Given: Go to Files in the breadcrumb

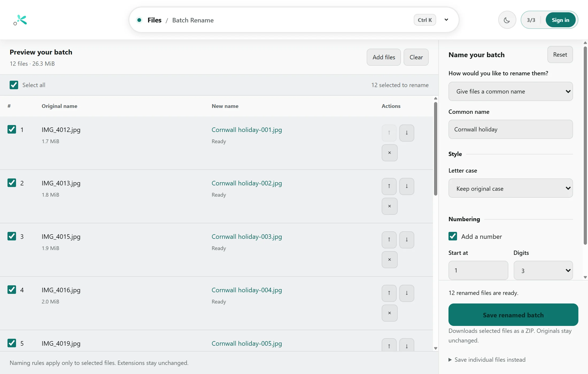Looking at the screenshot, I should pyautogui.click(x=154, y=20).
